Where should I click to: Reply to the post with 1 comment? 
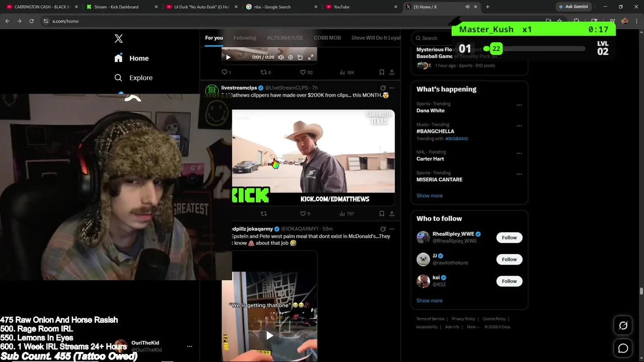click(226, 72)
